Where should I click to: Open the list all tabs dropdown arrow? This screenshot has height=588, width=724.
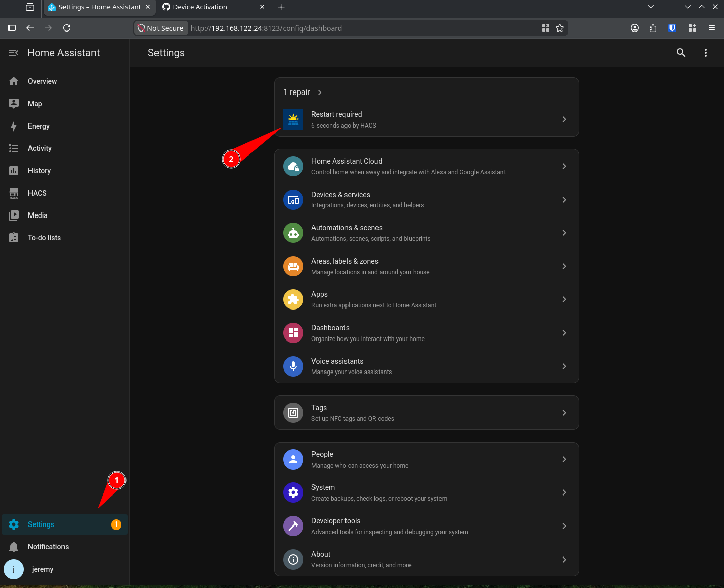651,7
